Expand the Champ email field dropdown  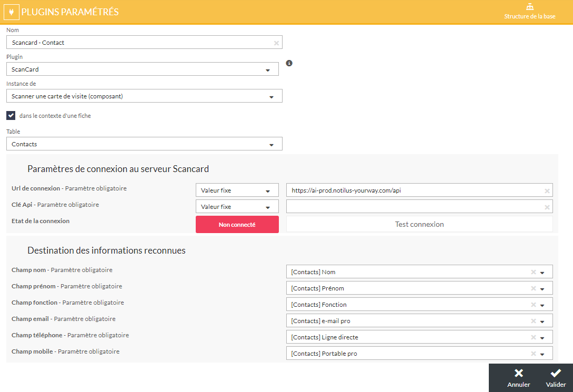coord(542,321)
